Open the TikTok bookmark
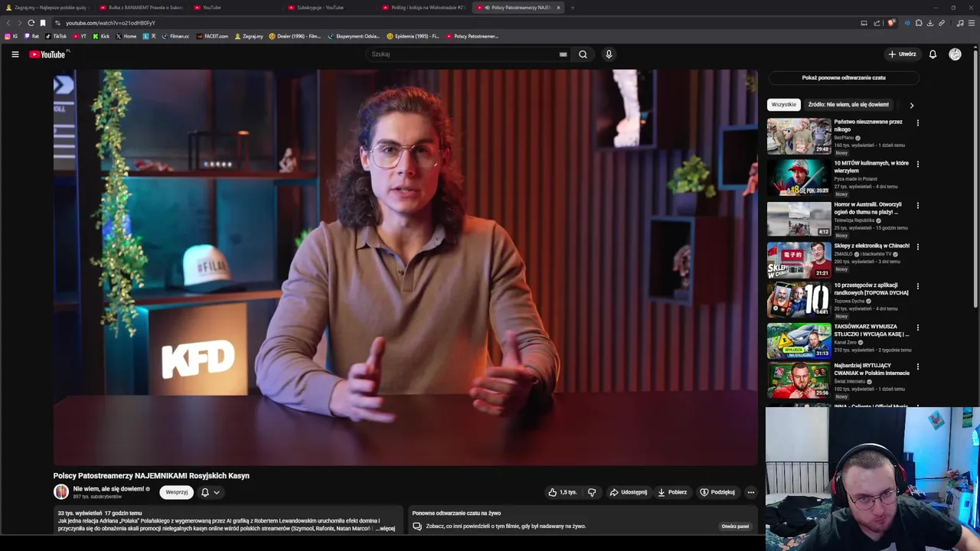The image size is (980, 551). click(x=56, y=36)
